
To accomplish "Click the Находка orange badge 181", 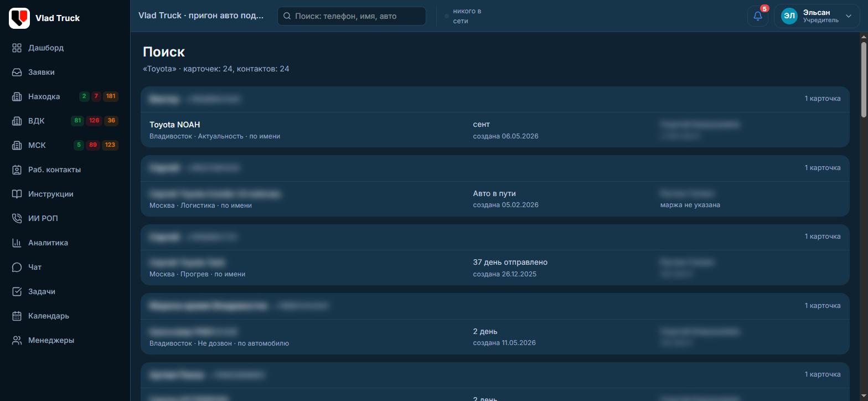I will tap(111, 96).
